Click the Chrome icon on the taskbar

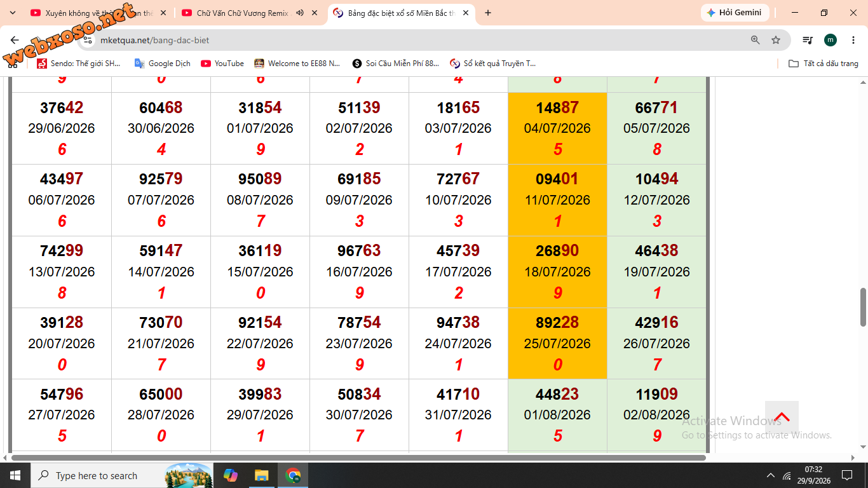[293, 475]
